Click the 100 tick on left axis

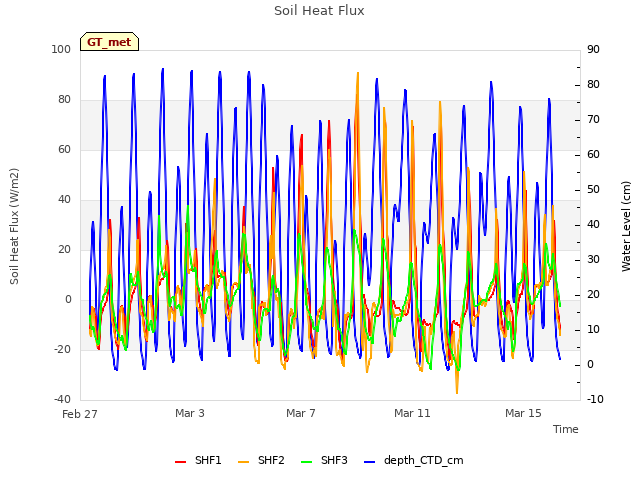(61, 49)
